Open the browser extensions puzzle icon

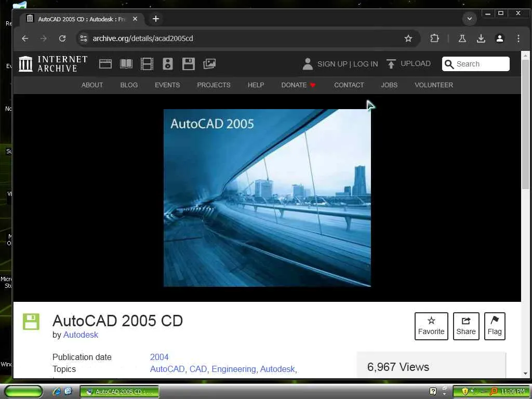coord(435,38)
